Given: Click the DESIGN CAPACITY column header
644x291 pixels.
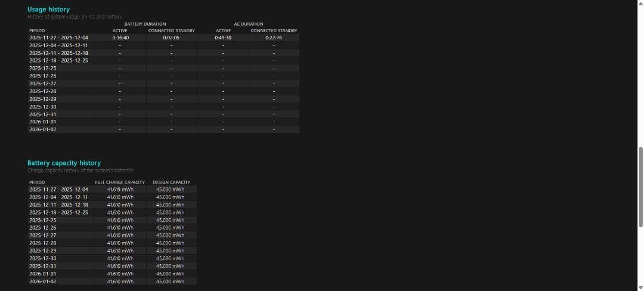Looking at the screenshot, I should [171, 182].
